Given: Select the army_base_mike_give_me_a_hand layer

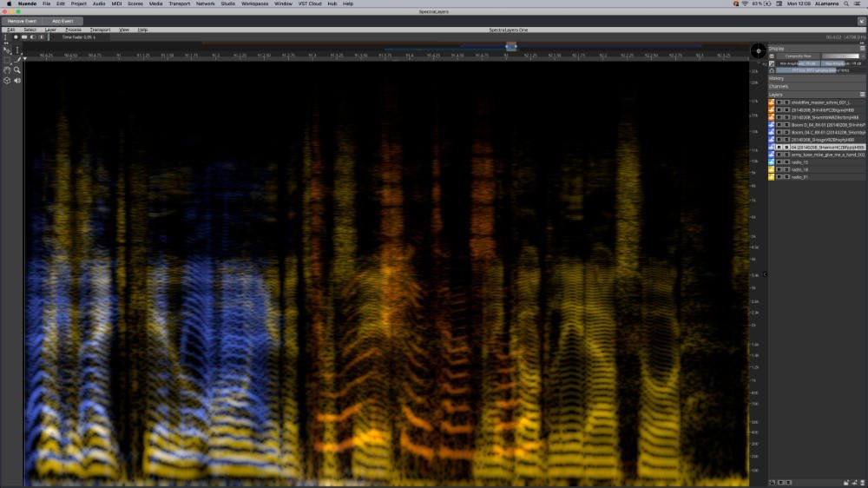Looking at the screenshot, I should 827,155.
